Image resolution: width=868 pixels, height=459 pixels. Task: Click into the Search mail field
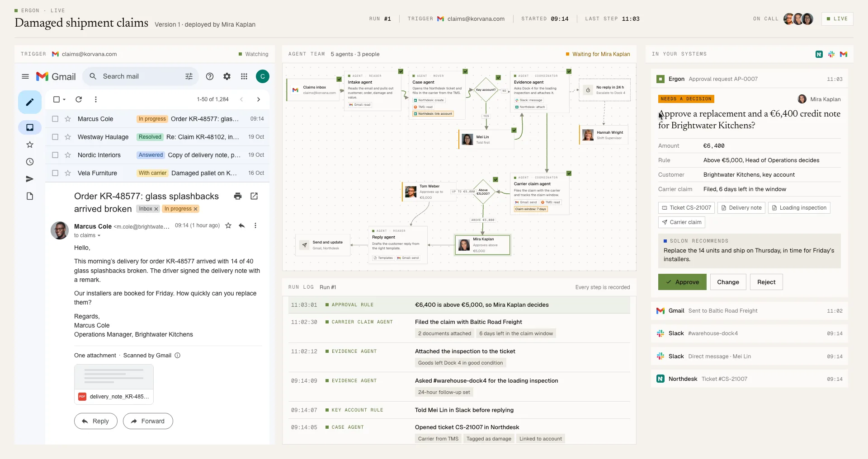(x=140, y=76)
